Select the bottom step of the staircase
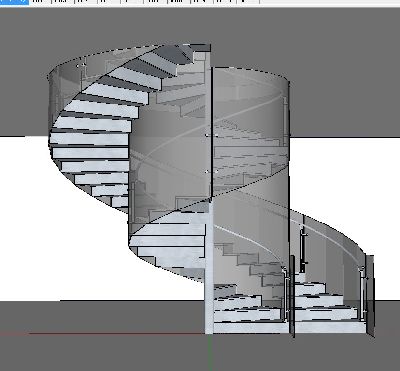This screenshot has width=400, height=371. pos(289,327)
